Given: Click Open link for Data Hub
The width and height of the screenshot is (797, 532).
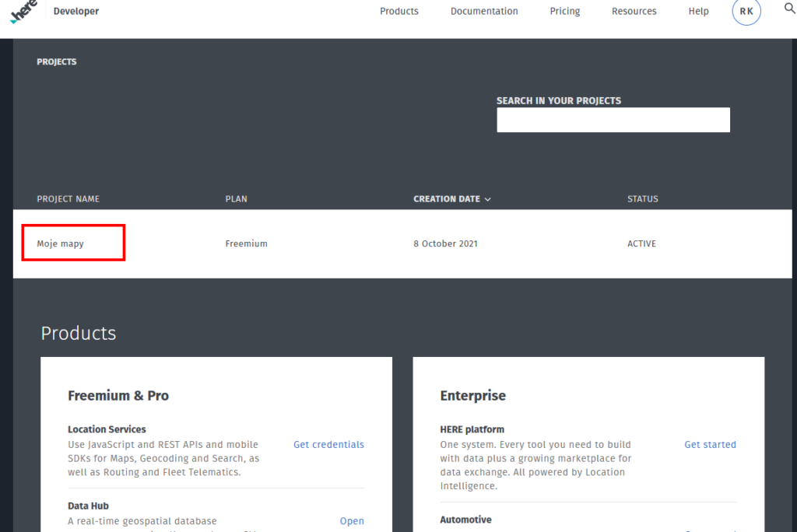Looking at the screenshot, I should (352, 521).
